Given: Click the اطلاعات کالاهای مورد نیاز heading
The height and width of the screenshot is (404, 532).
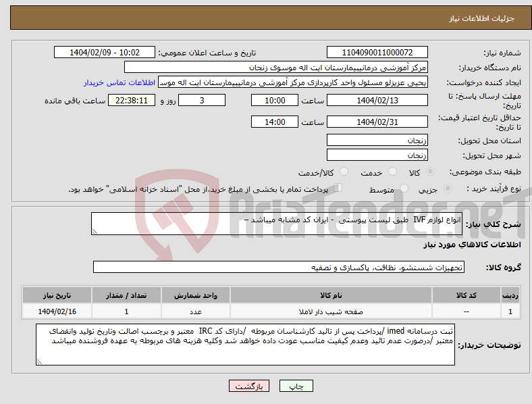Looking at the screenshot, I should (x=472, y=245).
